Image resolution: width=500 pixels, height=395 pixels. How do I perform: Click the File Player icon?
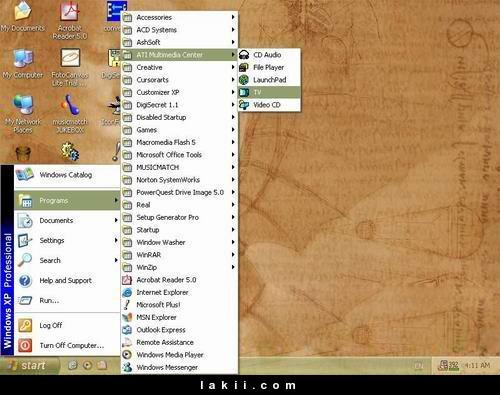coord(244,67)
